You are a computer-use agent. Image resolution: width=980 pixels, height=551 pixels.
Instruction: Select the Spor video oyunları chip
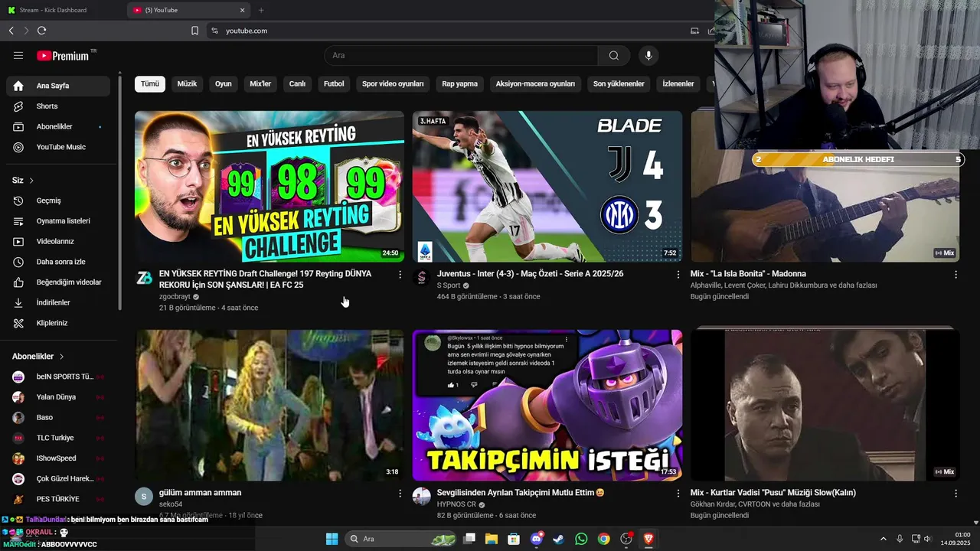393,84
